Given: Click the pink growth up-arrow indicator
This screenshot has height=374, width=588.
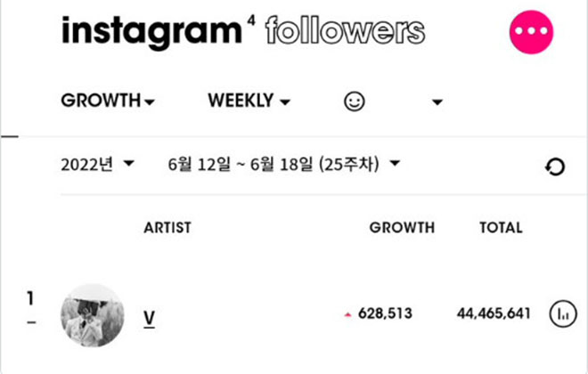Looking at the screenshot, I should [x=347, y=315].
